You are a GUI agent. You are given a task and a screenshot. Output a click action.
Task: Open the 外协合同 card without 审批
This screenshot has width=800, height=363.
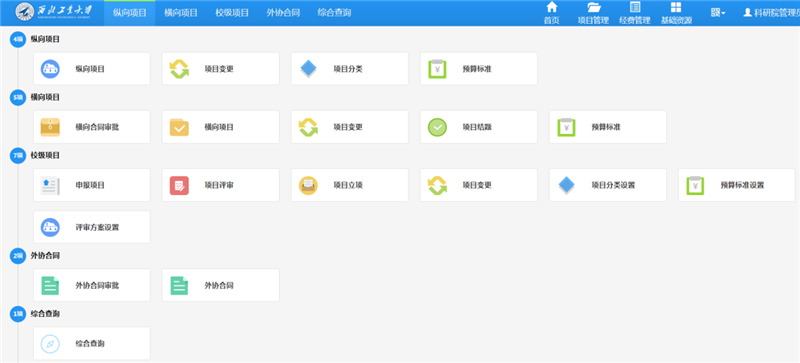coord(220,285)
